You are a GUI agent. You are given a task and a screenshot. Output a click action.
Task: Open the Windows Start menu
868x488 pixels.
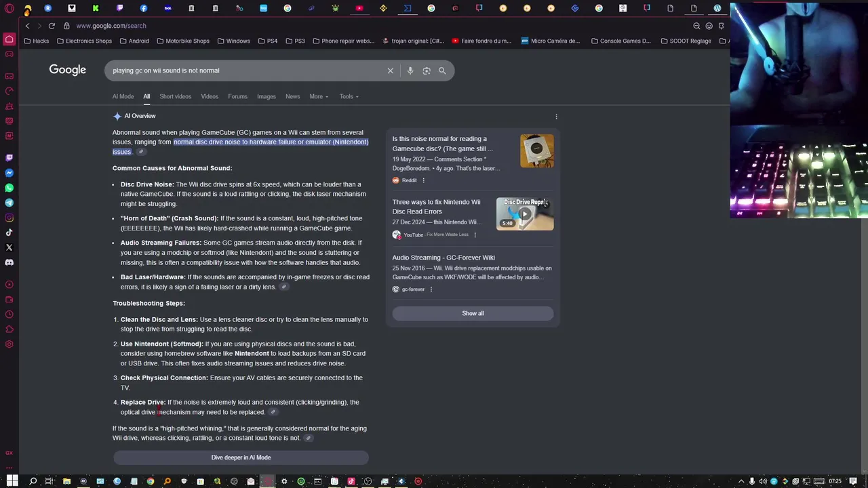point(12,481)
